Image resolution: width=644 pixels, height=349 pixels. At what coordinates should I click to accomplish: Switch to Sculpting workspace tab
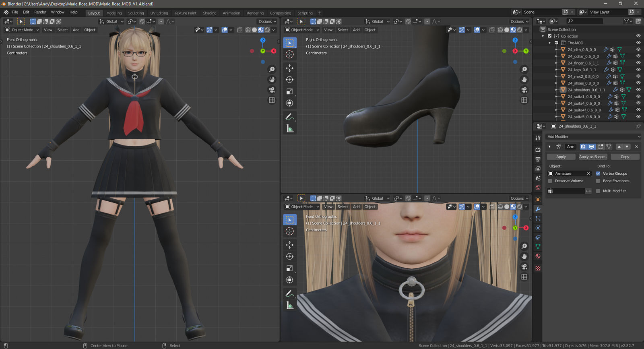click(136, 13)
